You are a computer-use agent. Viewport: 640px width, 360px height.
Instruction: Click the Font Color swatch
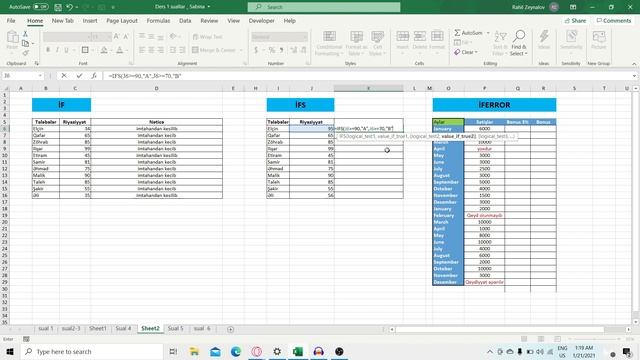[120, 50]
